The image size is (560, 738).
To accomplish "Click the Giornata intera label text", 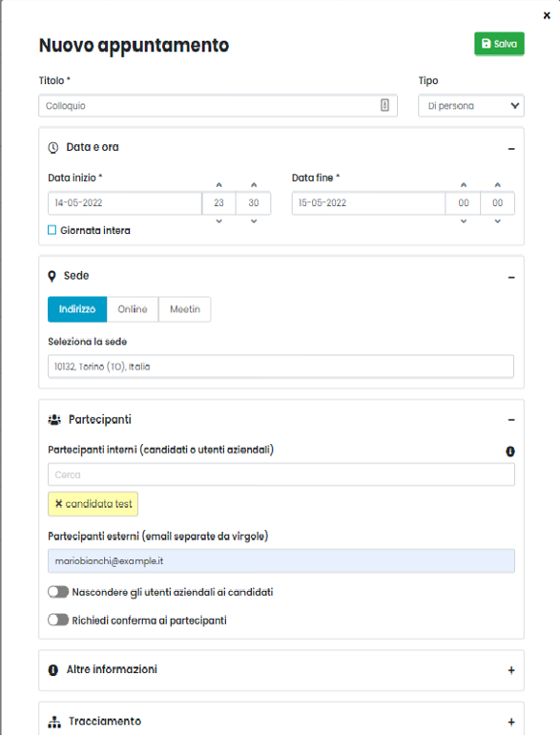I will [95, 231].
